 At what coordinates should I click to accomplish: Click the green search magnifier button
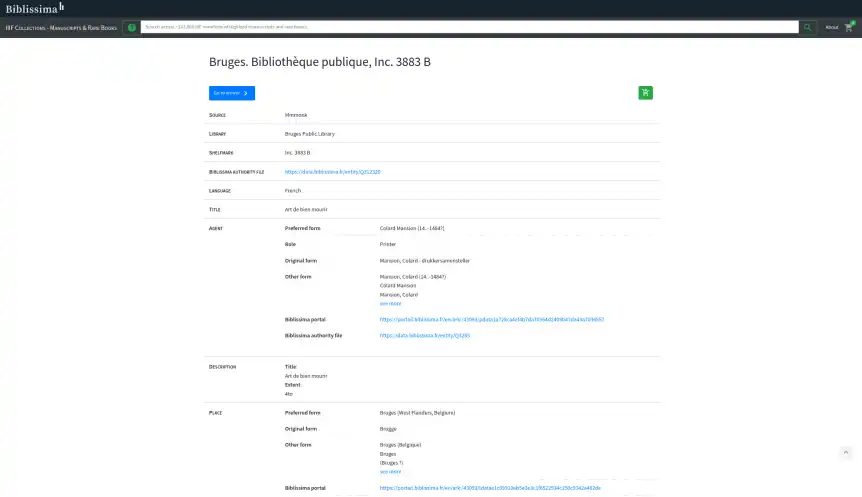807,27
